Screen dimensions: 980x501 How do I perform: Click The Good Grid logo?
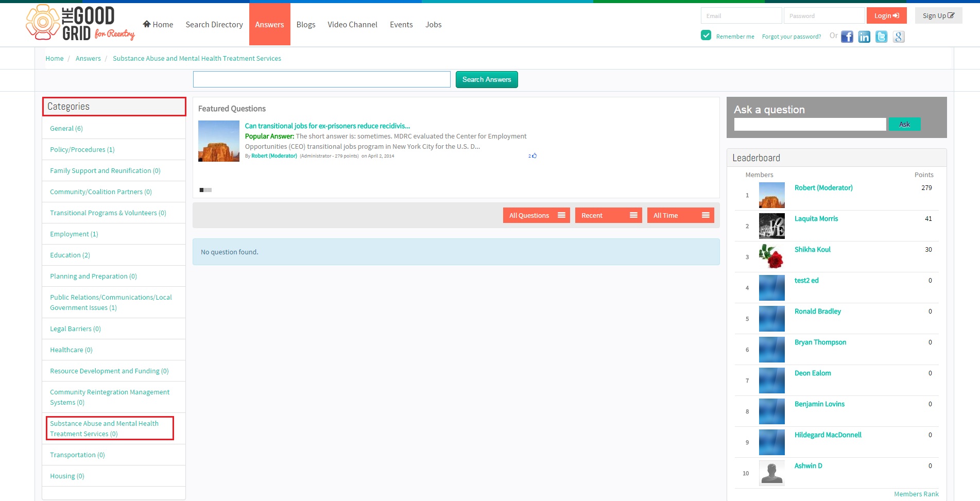tap(80, 23)
